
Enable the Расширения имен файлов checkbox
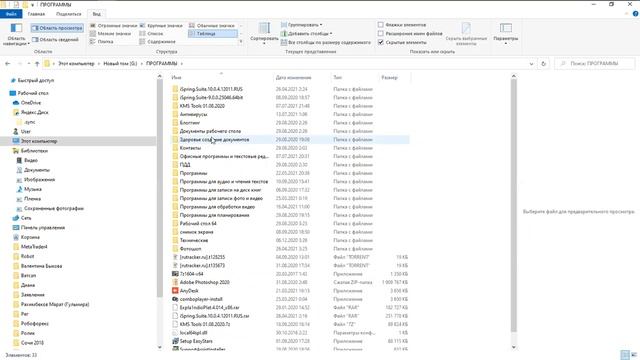pos(381,33)
